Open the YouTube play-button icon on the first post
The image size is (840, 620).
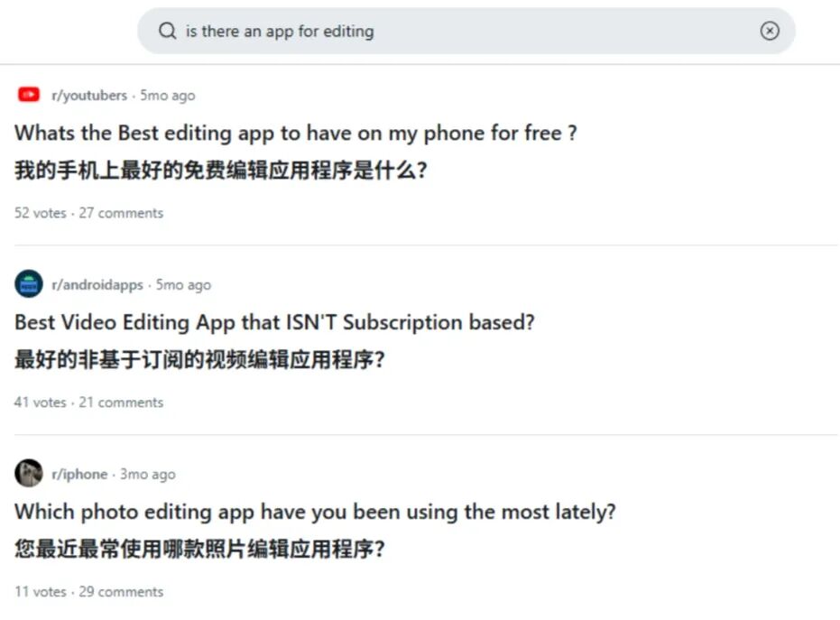tap(28, 94)
